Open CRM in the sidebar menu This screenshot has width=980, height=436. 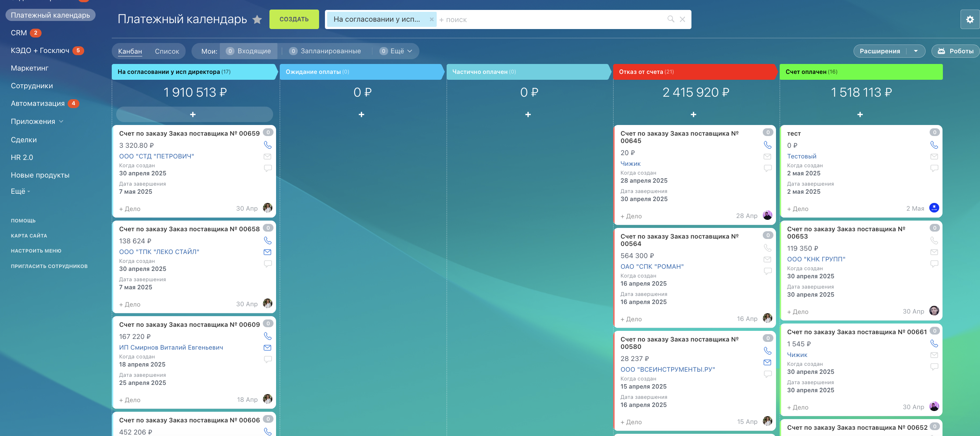19,33
